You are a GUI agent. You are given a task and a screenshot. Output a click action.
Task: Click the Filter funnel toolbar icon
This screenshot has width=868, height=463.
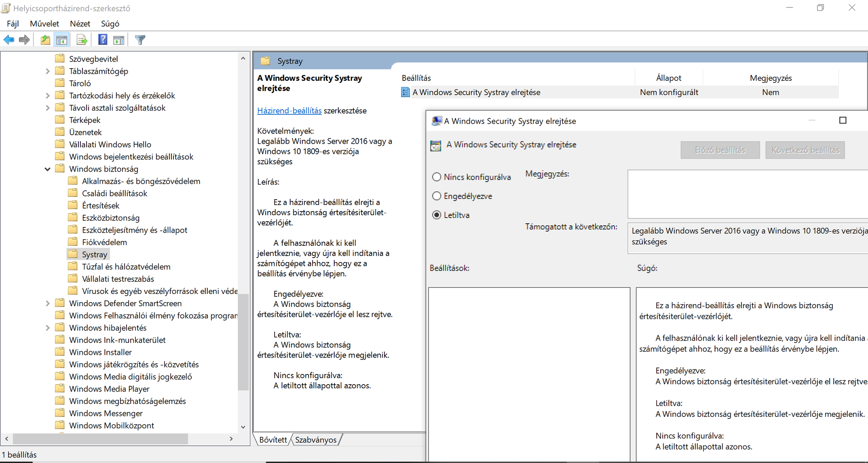[140, 40]
